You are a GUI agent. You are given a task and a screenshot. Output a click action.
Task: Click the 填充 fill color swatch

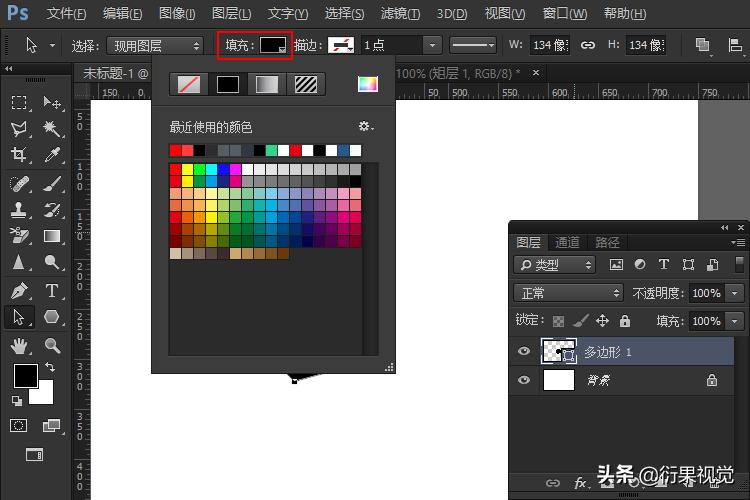pos(273,46)
